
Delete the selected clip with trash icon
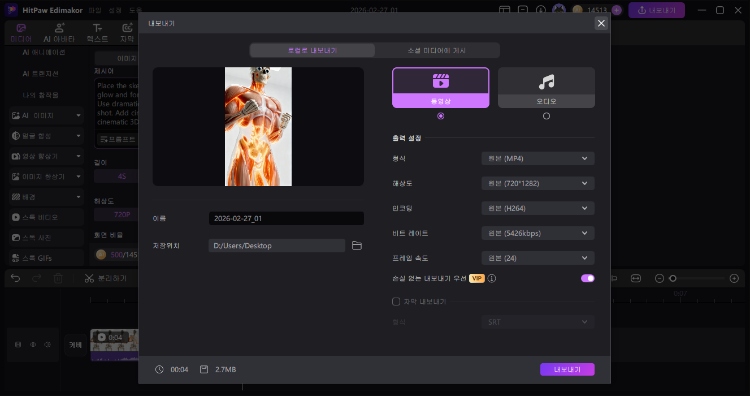[58, 278]
